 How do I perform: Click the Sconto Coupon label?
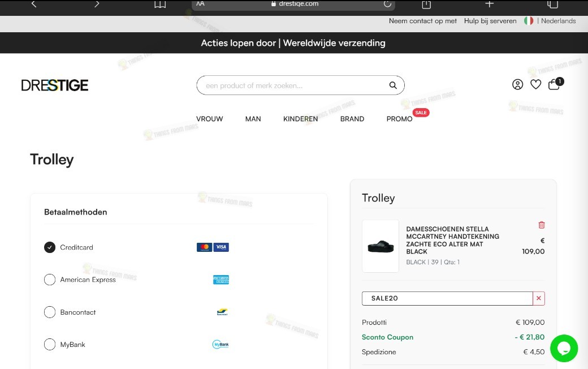[x=387, y=337]
